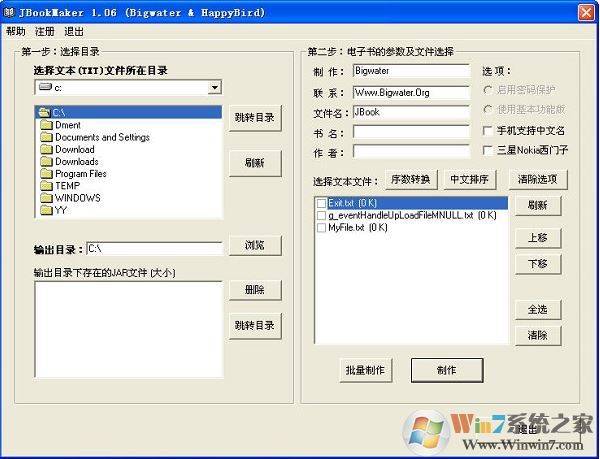Viewport: 600px width, 459px height.
Task: Check the MyFile.txt checkbox
Action: pyautogui.click(x=321, y=228)
